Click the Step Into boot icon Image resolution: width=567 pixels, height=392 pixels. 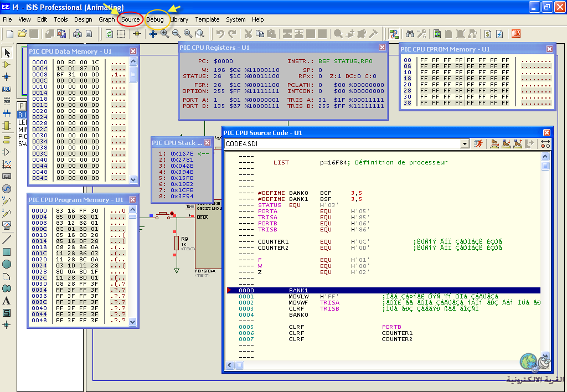point(506,144)
